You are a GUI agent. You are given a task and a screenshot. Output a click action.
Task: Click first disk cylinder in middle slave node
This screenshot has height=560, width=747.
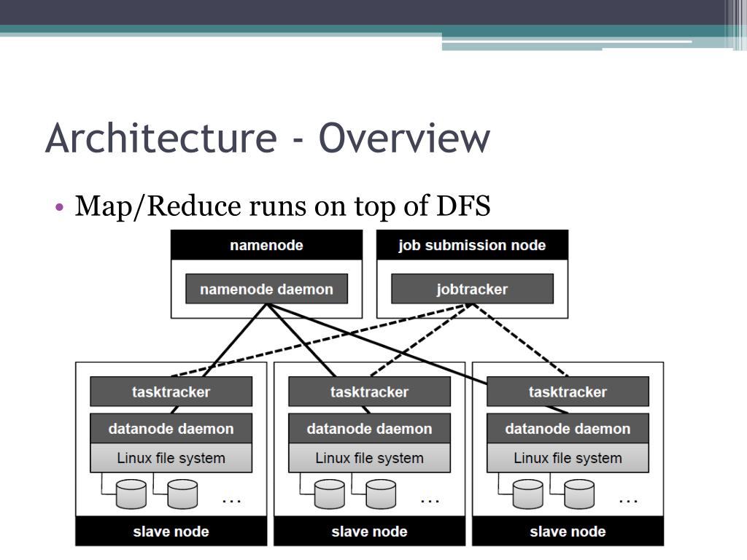pyautogui.click(x=330, y=494)
